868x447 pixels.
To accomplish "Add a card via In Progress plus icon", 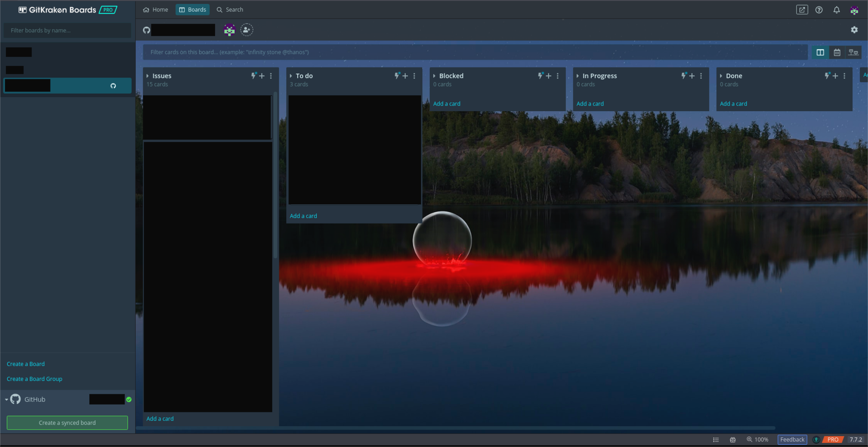I will point(692,76).
